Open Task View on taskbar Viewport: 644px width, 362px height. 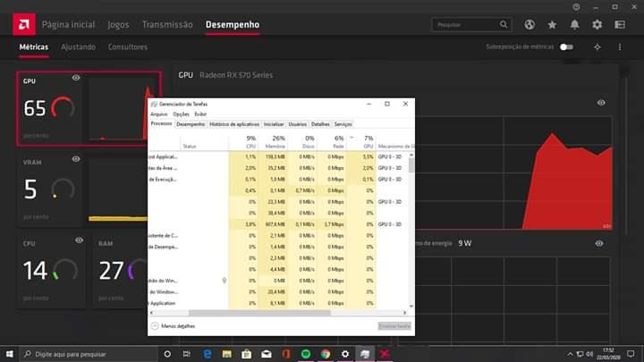(186, 354)
